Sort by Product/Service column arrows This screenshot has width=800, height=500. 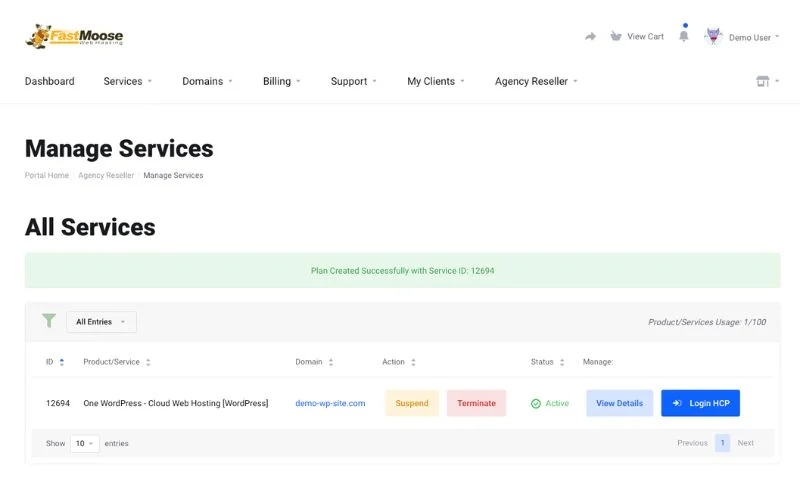click(x=148, y=362)
